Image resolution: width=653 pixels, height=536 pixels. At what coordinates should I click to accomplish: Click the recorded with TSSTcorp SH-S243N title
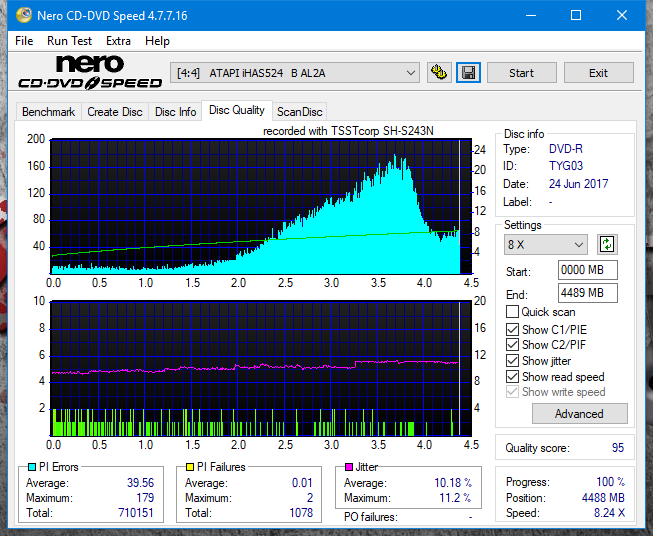pos(348,131)
